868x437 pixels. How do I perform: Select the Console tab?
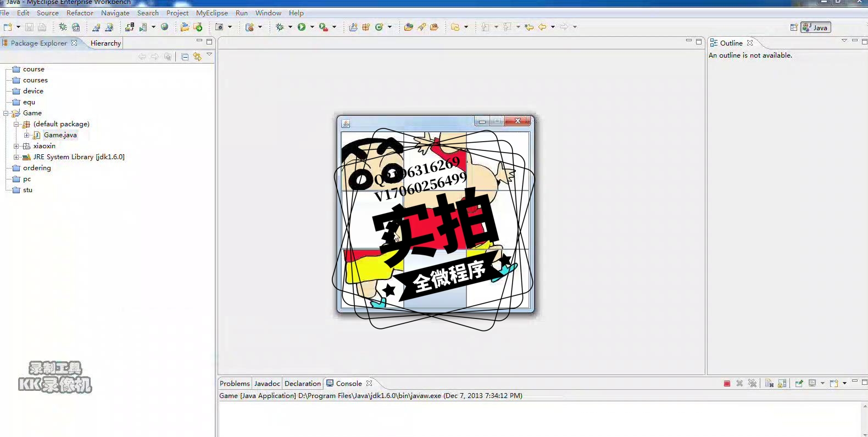pyautogui.click(x=349, y=383)
